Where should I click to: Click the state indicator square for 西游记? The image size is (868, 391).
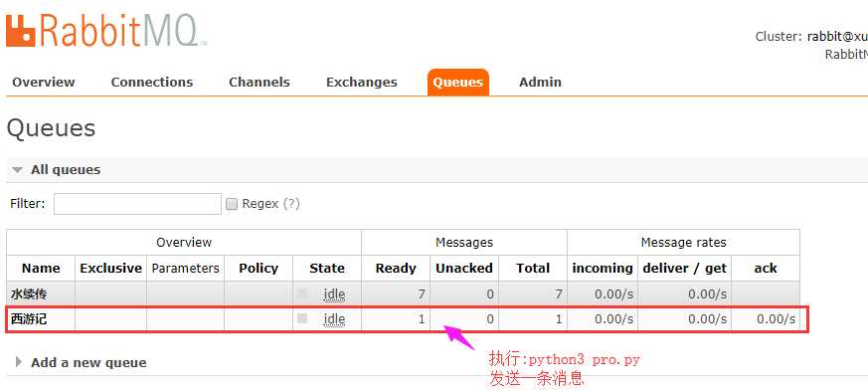pos(301,318)
